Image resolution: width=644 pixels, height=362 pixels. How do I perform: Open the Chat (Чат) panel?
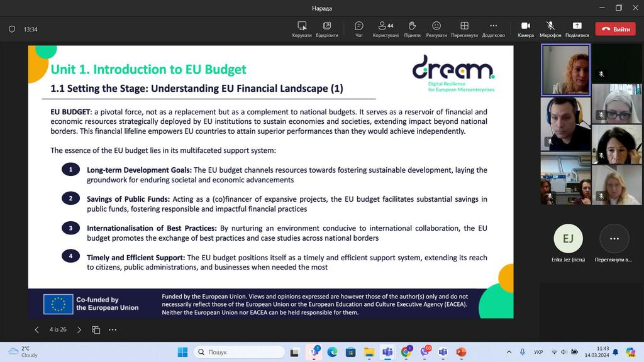click(359, 29)
